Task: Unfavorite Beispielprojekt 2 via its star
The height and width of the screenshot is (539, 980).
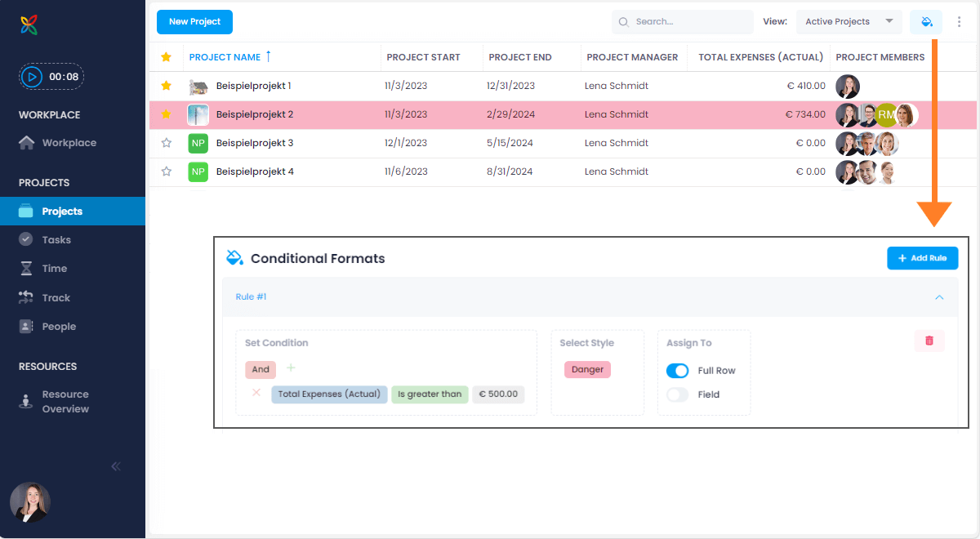Action: pos(167,114)
